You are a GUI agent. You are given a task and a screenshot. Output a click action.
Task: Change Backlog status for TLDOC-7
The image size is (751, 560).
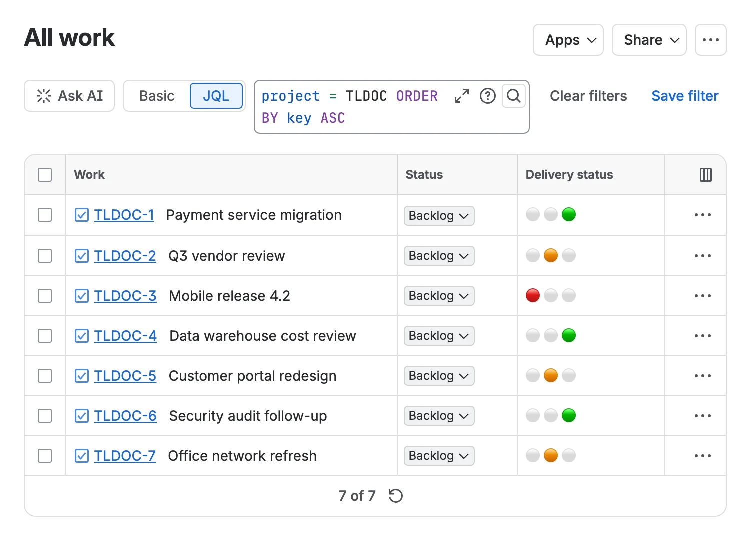(x=439, y=456)
